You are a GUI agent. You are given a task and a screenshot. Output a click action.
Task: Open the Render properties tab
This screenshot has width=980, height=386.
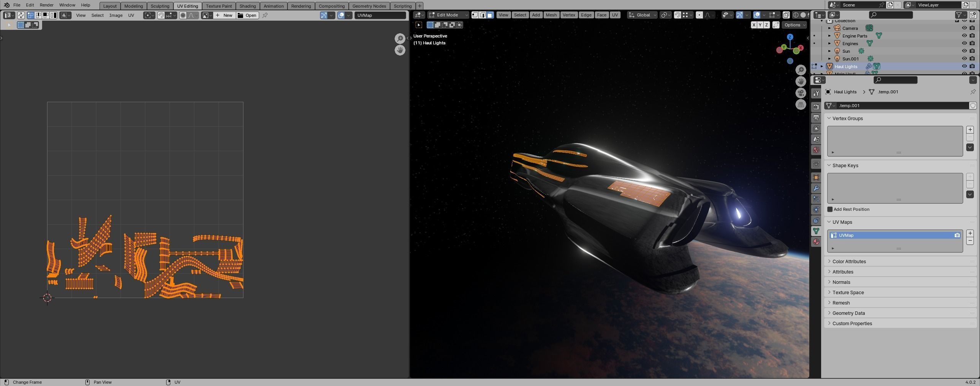point(816,107)
